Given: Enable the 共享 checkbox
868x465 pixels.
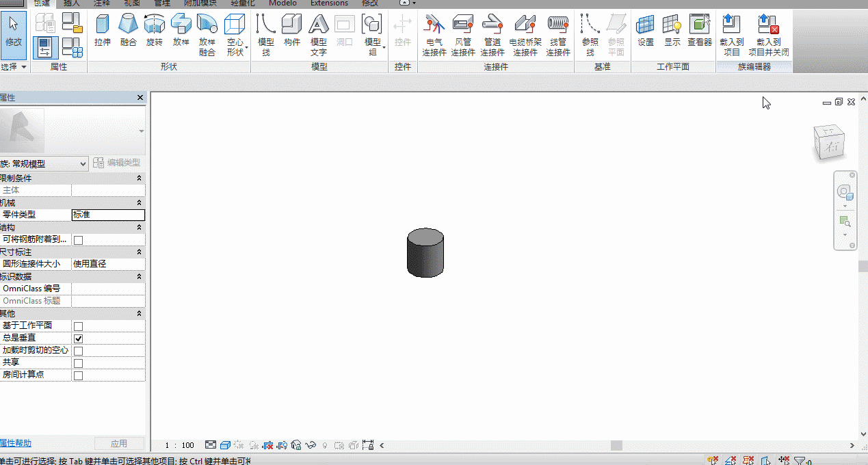Looking at the screenshot, I should 78,363.
